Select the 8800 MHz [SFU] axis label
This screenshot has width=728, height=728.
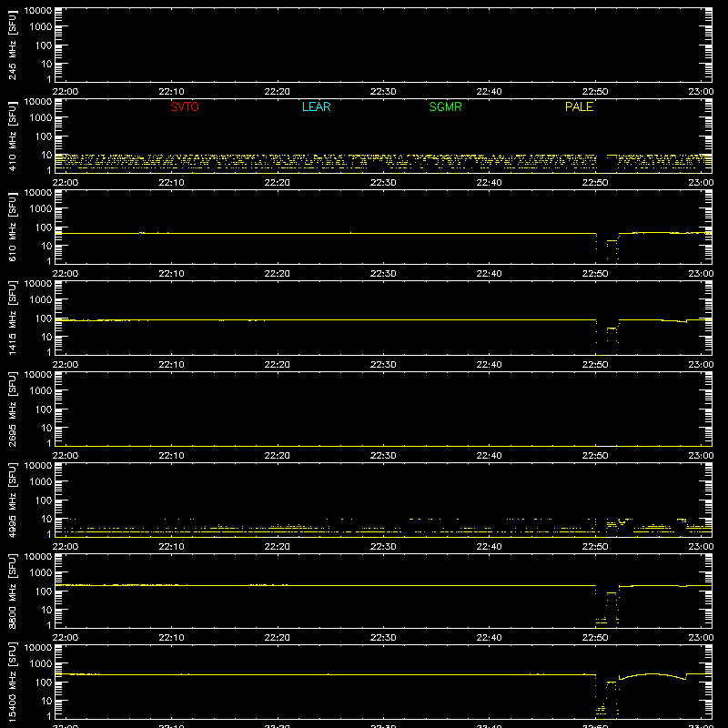click(12, 591)
